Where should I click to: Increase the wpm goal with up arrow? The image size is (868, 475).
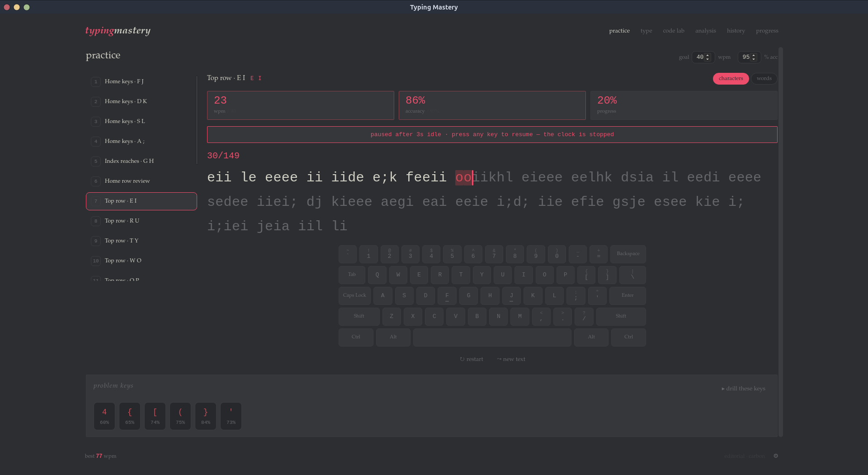[708, 55]
